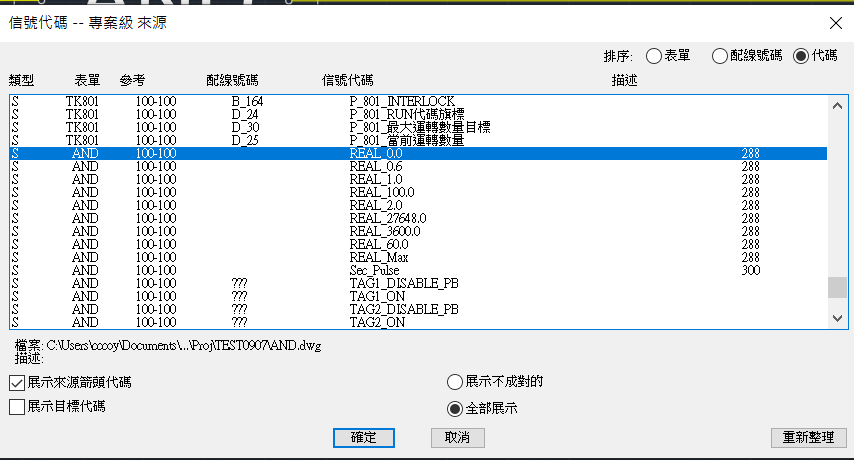Select the TAG2_ON row
This screenshot has height=460, width=854.
click(x=418, y=322)
